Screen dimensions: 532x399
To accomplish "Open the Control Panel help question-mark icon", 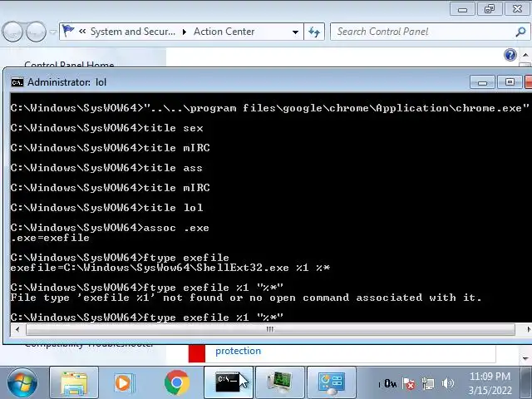I will [x=510, y=55].
